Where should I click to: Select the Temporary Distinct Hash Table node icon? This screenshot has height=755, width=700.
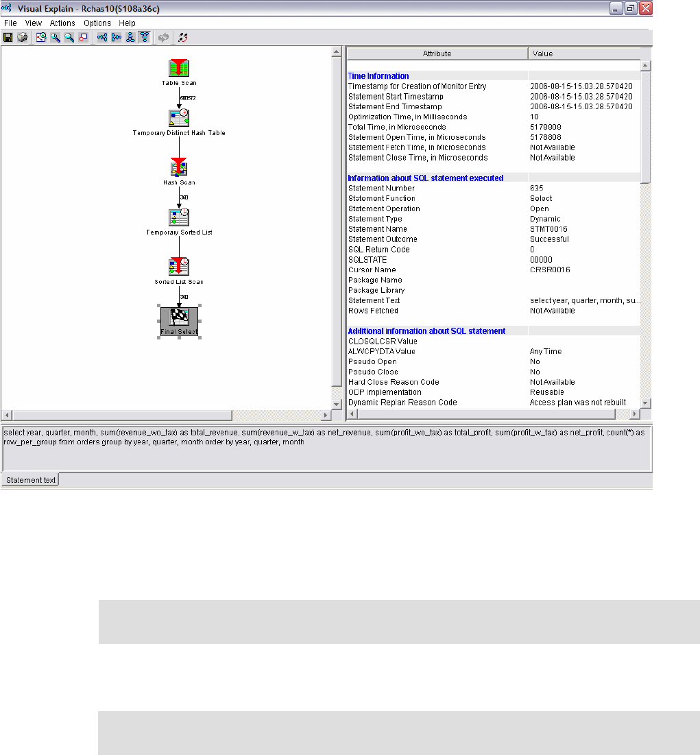178,117
